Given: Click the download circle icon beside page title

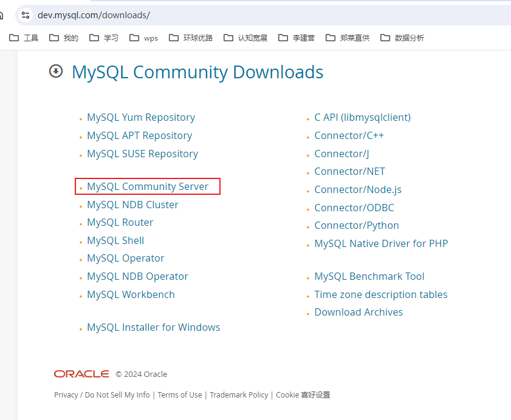Looking at the screenshot, I should (56, 71).
